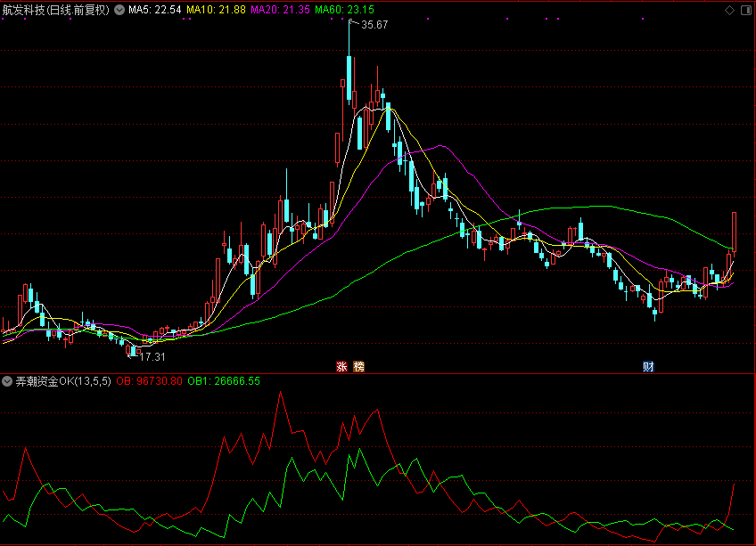Select the MA20: 21.35 label
The width and height of the screenshot is (756, 546).
280,10
